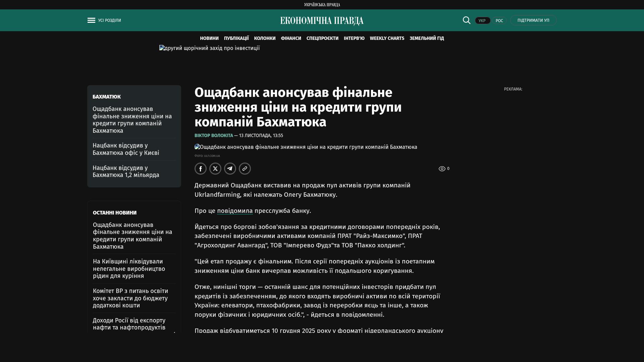Open the hamburger menu icon
Image resolution: width=644 pixels, height=362 pixels.
click(x=91, y=20)
